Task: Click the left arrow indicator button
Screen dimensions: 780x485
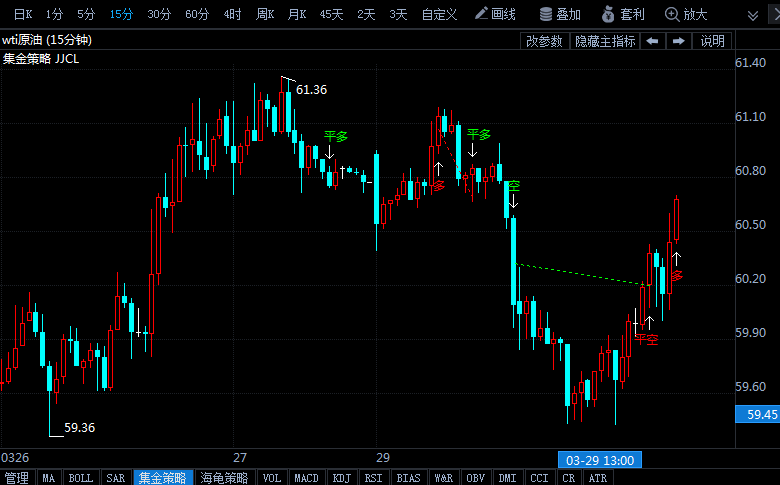Action: [653, 41]
